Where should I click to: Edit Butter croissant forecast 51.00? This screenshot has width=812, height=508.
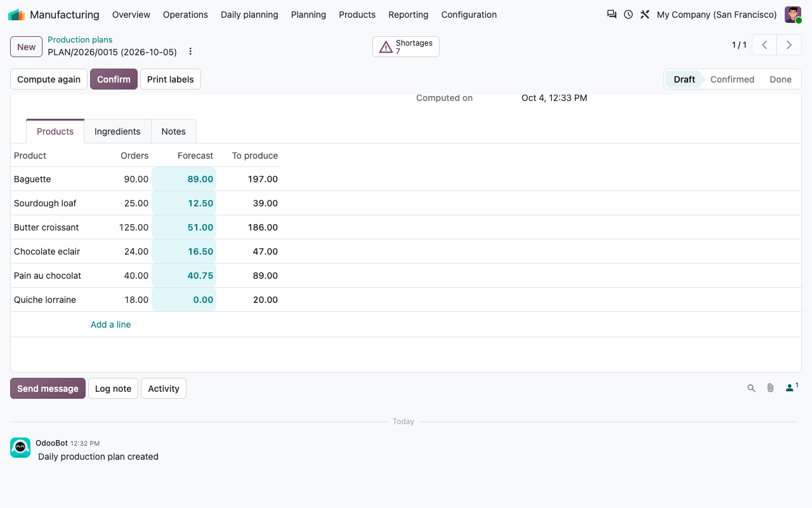click(x=184, y=227)
